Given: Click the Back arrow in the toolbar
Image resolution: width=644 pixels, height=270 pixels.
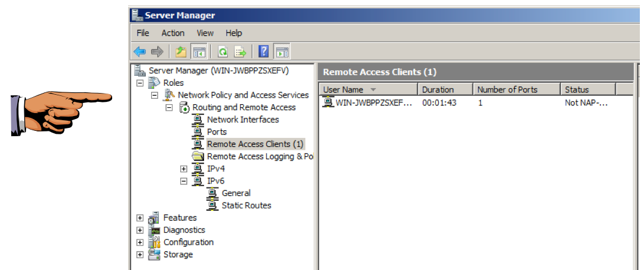Looking at the screenshot, I should click(x=140, y=52).
